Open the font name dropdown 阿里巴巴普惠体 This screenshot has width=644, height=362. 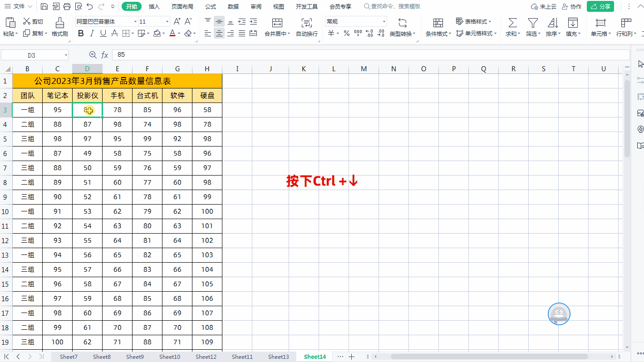[135, 22]
